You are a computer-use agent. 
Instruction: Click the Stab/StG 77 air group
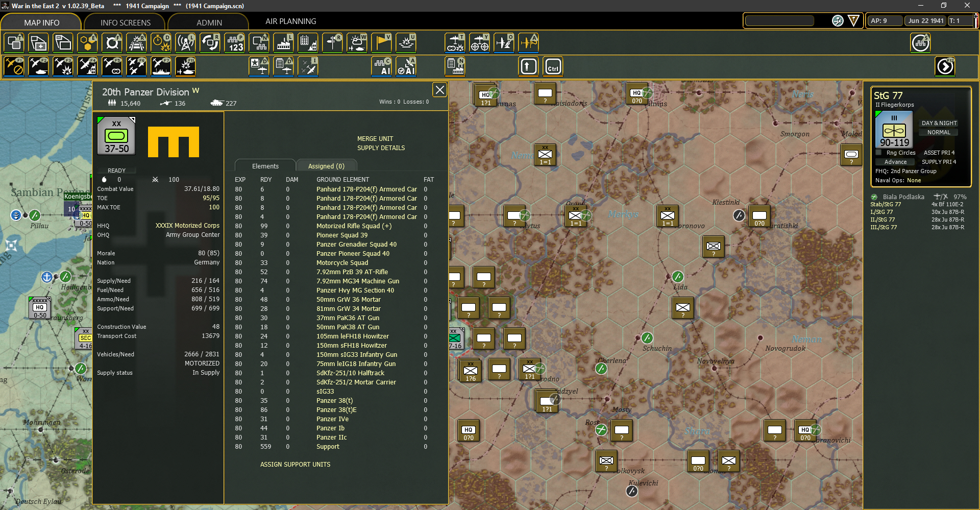point(886,204)
